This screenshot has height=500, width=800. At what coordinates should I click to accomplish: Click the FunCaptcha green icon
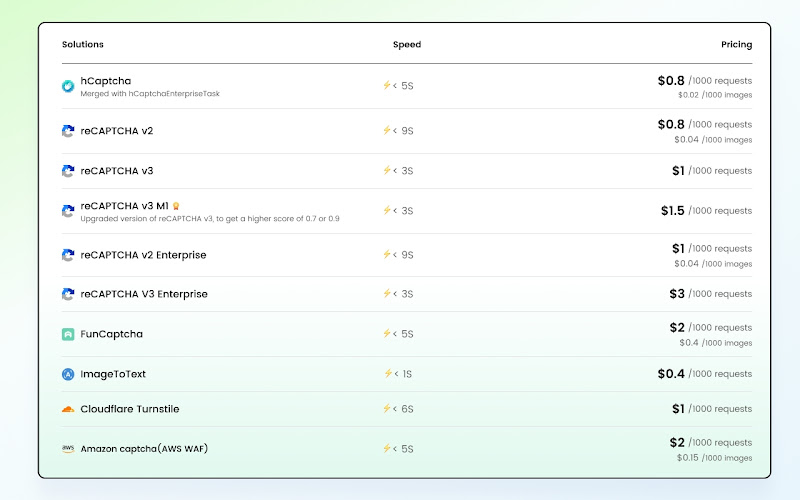(68, 334)
